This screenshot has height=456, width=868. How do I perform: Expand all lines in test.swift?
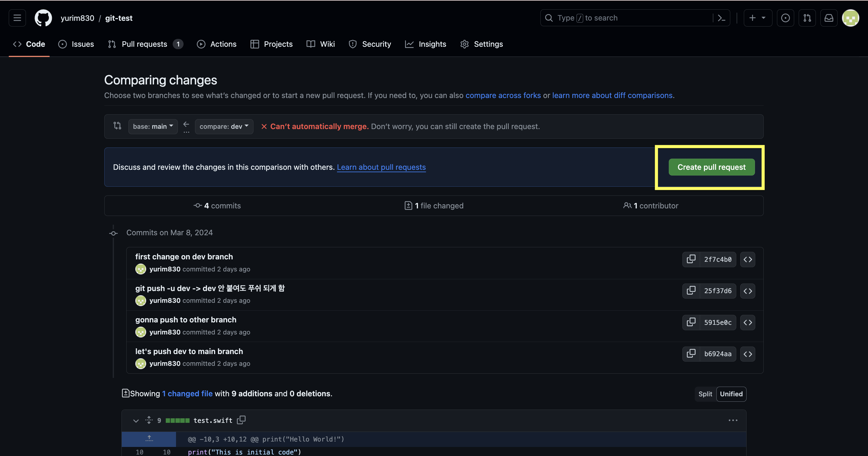point(149,420)
